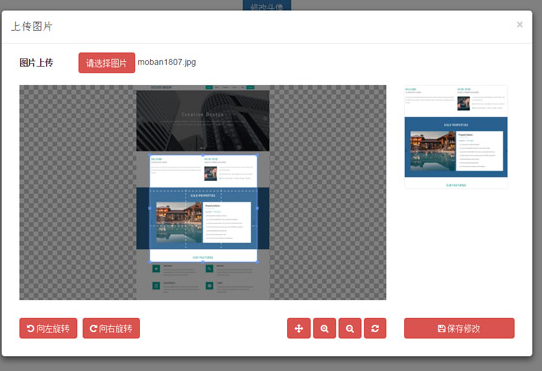Click the crop box top-left corner handle

[150, 155]
